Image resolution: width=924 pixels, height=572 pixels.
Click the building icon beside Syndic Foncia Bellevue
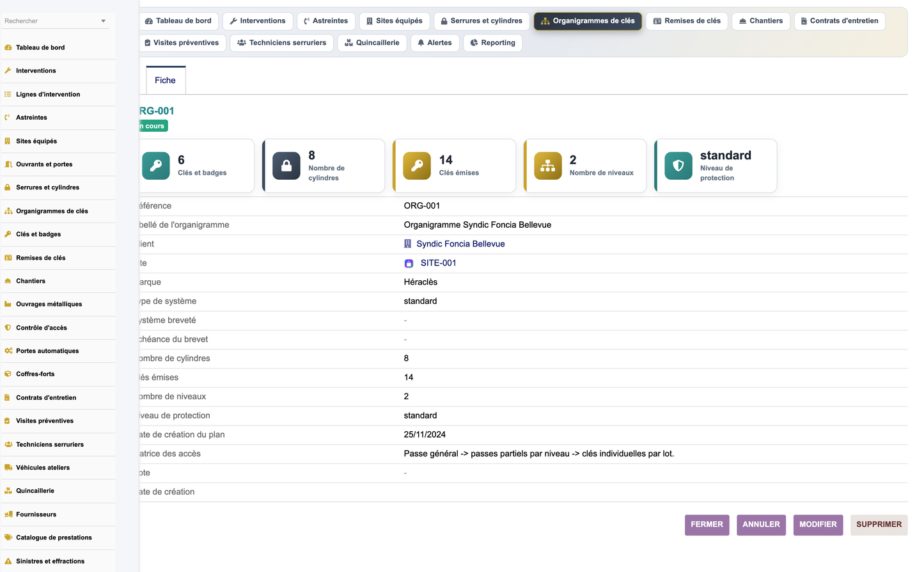coord(408,244)
